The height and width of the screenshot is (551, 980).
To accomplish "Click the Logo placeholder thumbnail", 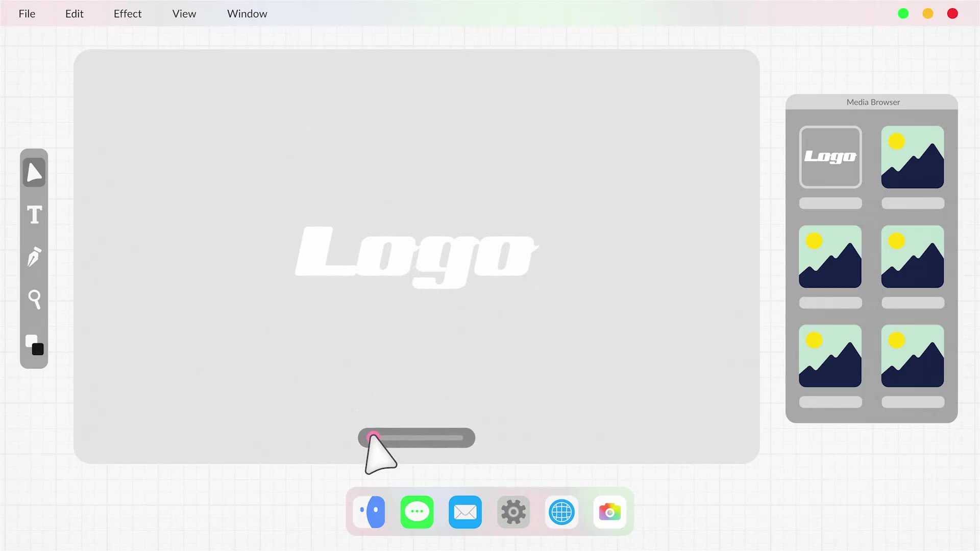I will [830, 156].
